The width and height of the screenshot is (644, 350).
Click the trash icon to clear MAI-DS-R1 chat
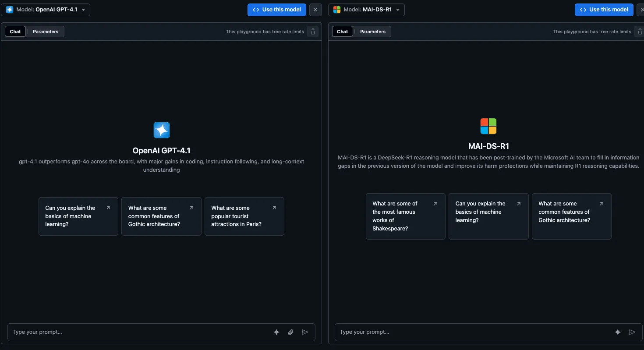[x=640, y=32]
